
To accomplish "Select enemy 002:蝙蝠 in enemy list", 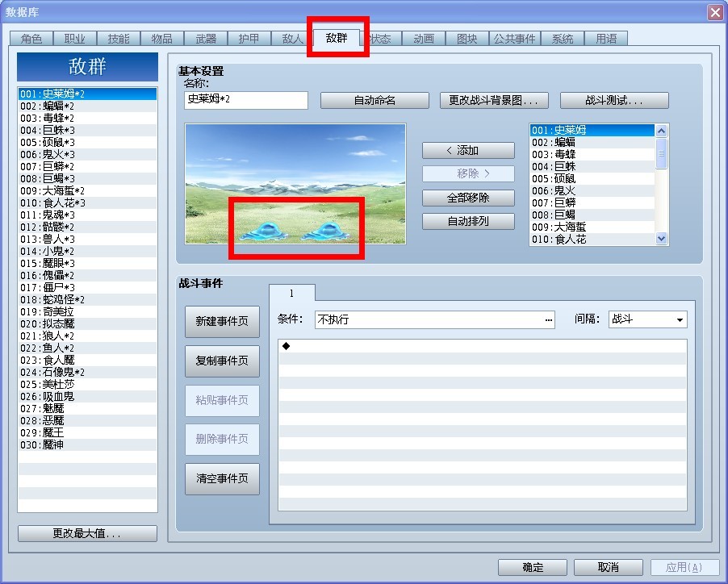I will (x=592, y=143).
